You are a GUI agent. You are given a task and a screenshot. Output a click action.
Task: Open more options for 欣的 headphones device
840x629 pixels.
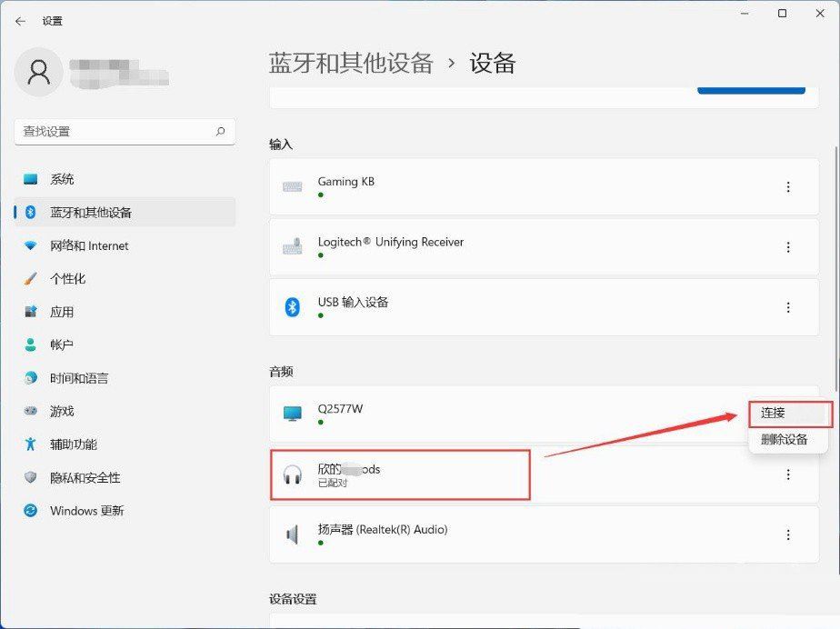point(788,474)
